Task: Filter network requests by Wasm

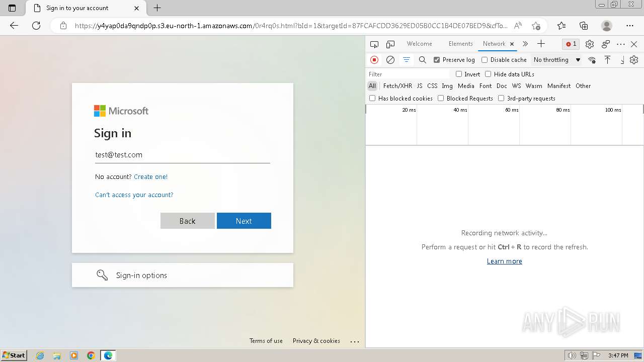Action: pyautogui.click(x=534, y=86)
